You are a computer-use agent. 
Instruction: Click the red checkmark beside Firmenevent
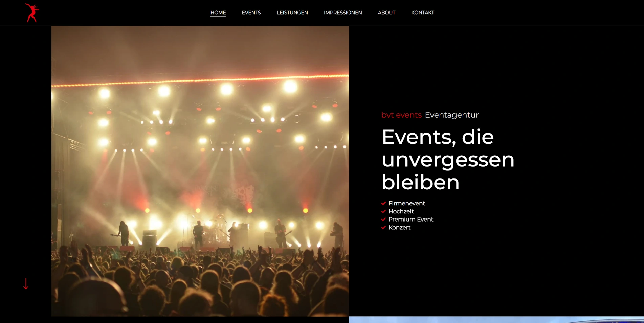pos(383,203)
